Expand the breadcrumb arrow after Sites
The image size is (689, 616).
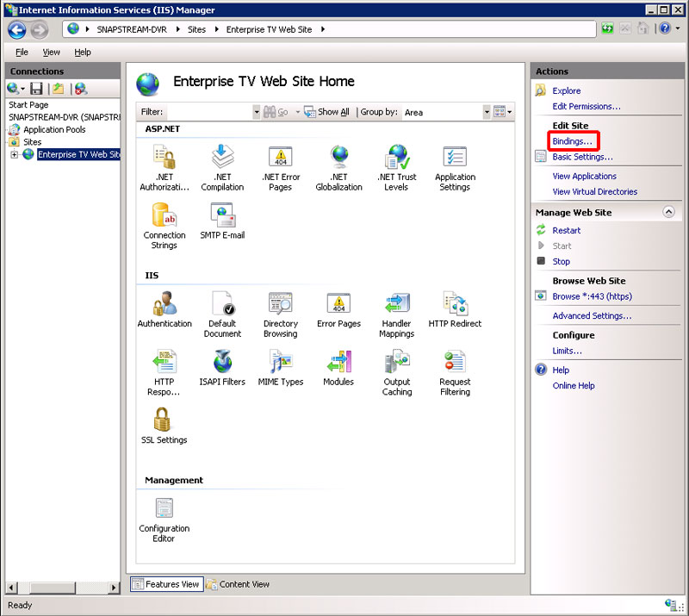tap(217, 29)
